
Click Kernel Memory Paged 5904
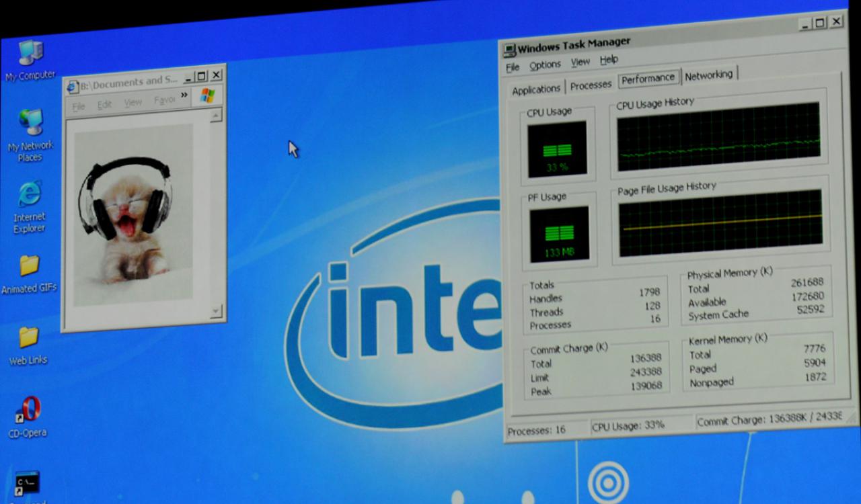(x=814, y=363)
